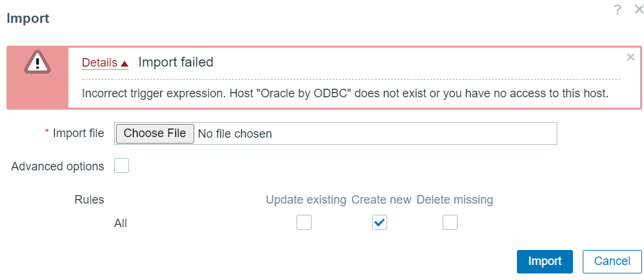Image resolution: width=644 pixels, height=280 pixels.
Task: Click the Choose File button
Action: point(155,134)
